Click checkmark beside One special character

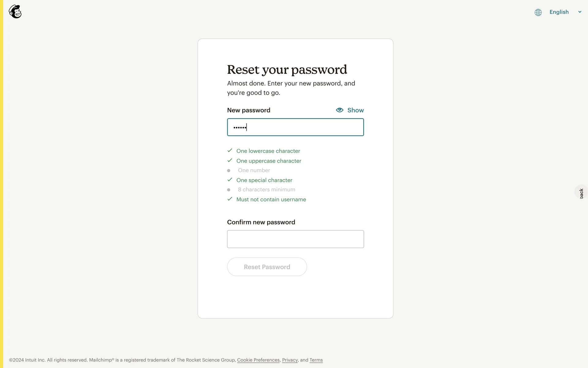click(230, 180)
